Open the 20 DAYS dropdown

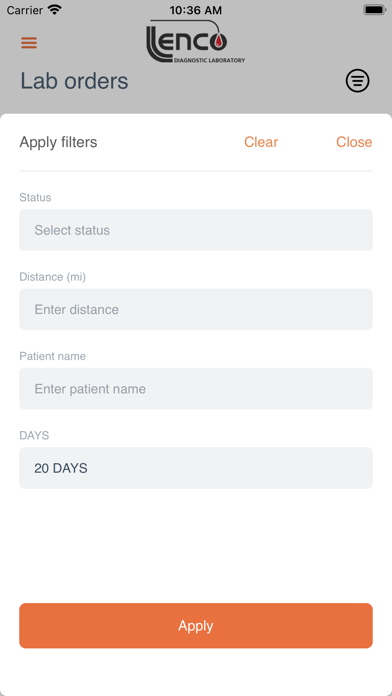[196, 468]
